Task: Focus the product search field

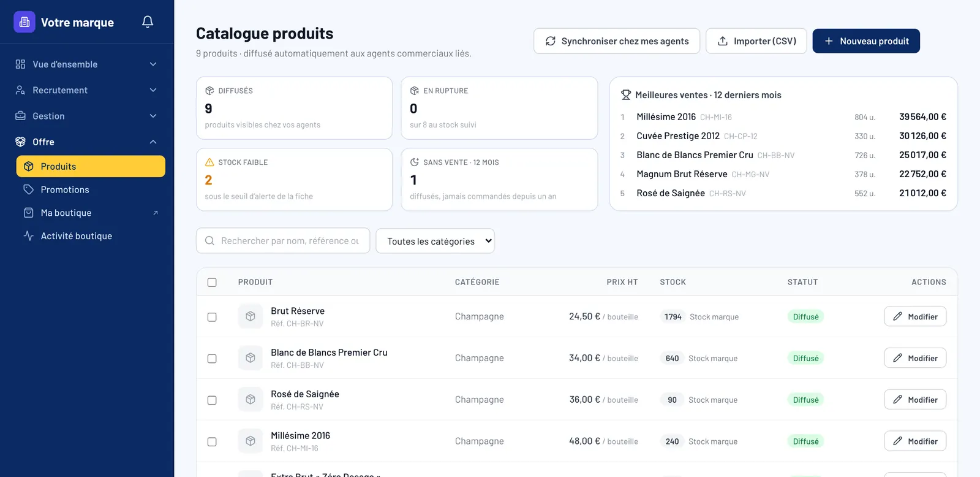Action: click(283, 241)
